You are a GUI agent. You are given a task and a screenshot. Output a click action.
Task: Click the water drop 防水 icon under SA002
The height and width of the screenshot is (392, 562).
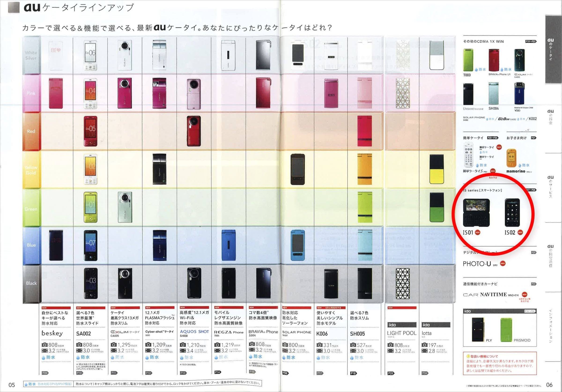click(83, 357)
